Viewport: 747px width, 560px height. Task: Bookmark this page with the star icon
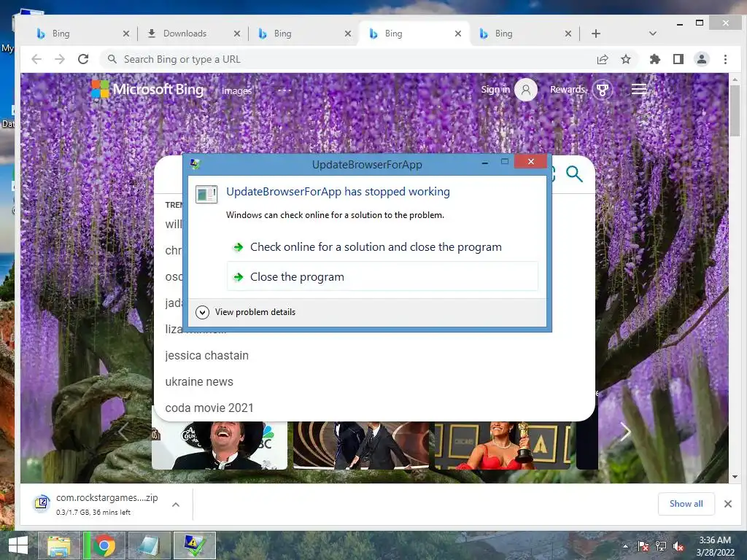pos(626,59)
